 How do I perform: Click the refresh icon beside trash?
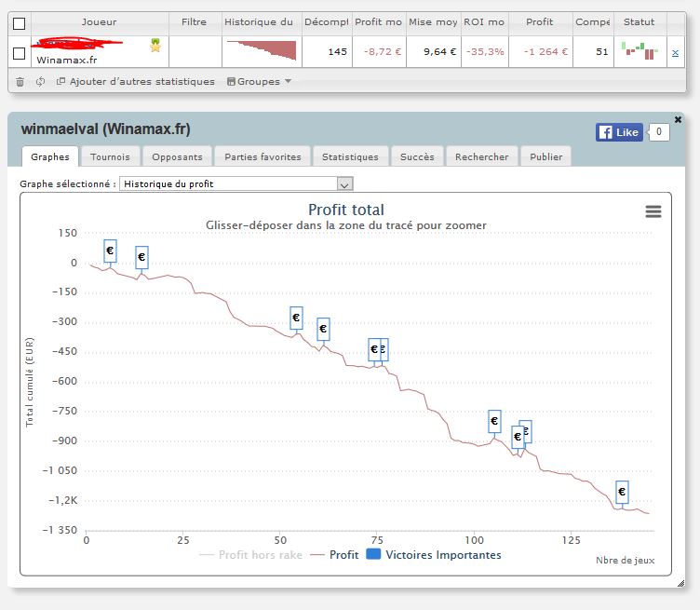[x=41, y=82]
